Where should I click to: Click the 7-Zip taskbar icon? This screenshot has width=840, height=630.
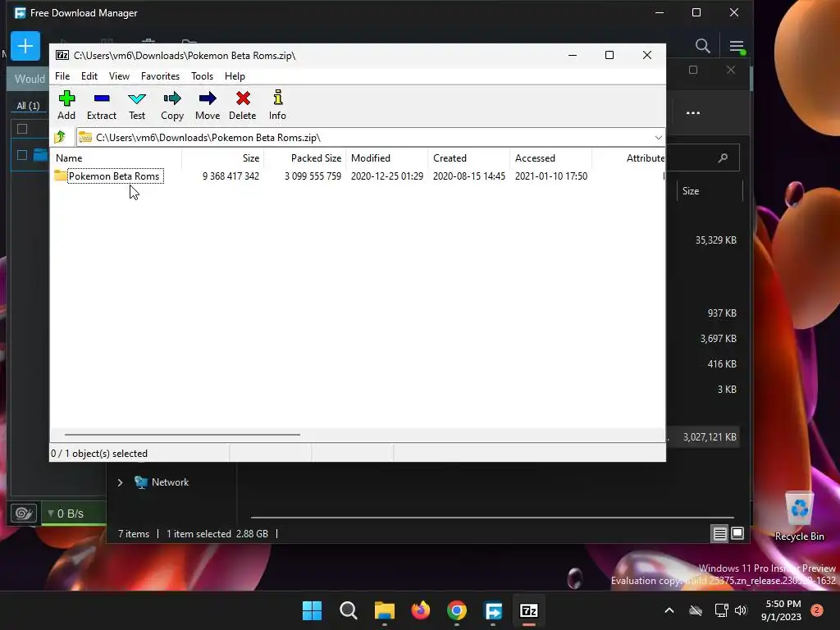point(529,610)
